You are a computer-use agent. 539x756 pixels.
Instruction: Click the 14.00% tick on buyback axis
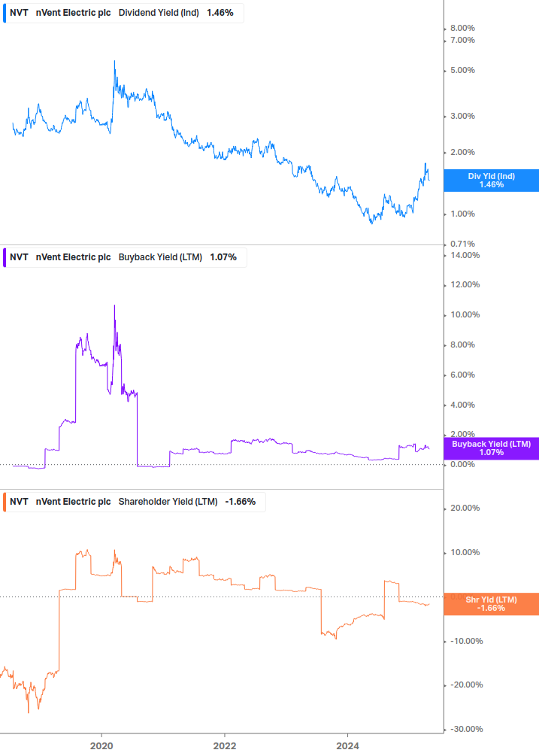[x=465, y=256]
